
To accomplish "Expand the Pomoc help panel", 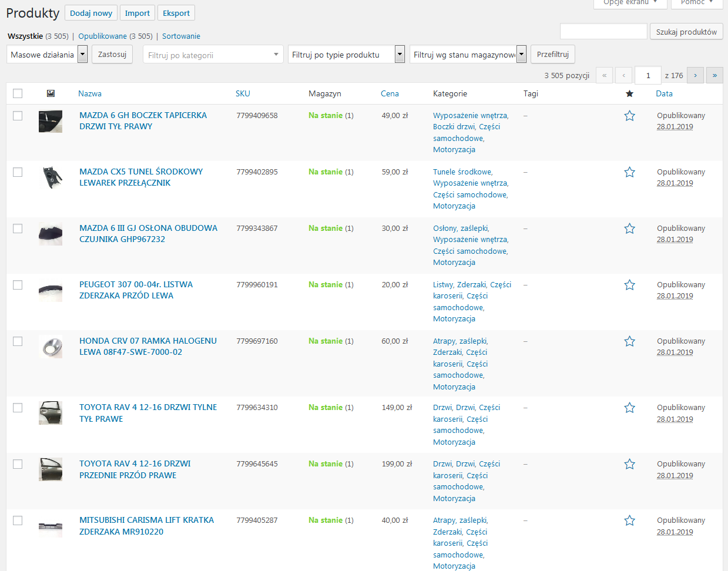I will pos(697,2).
